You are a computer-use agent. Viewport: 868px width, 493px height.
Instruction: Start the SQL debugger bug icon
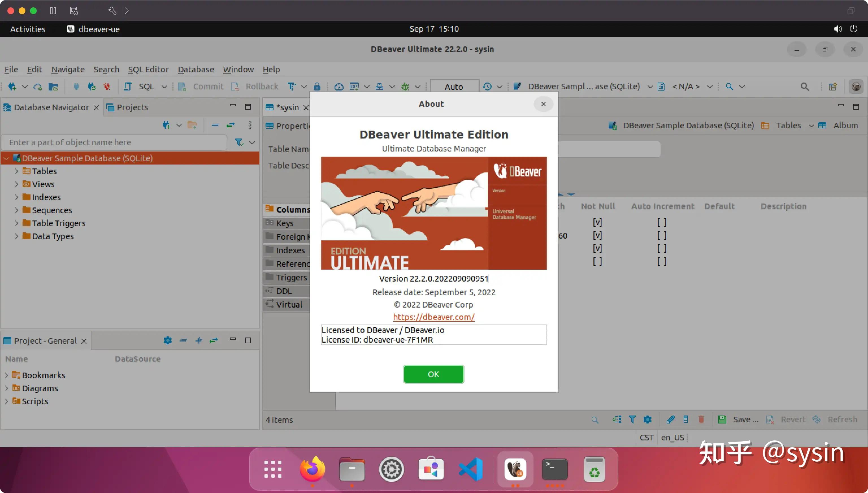point(405,86)
